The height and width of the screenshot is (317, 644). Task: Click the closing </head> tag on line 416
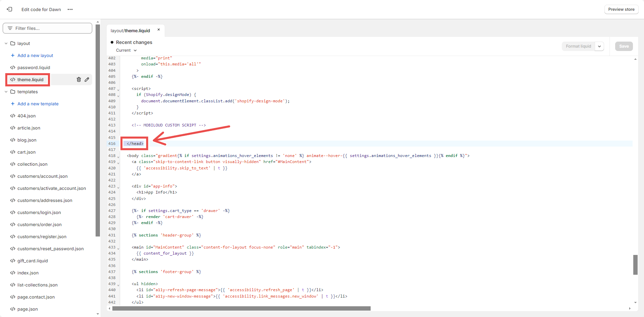pos(135,144)
